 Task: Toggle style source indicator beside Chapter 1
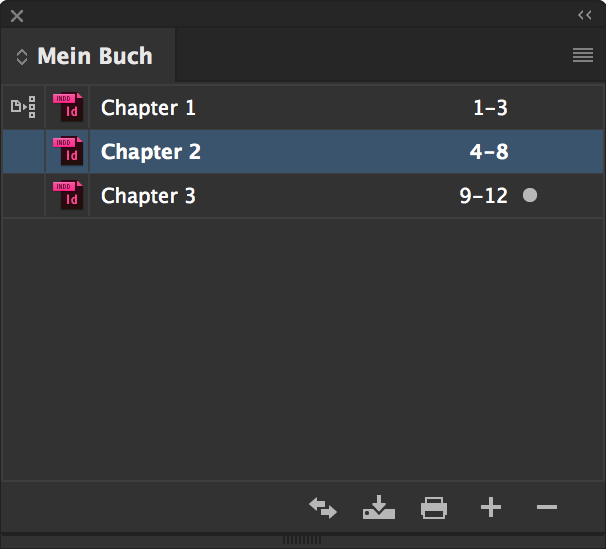(x=23, y=107)
